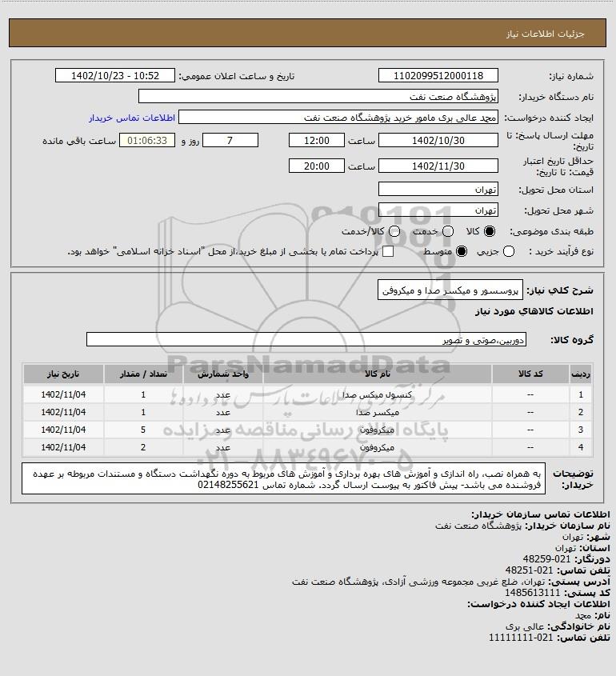Select the میکروفون name in row 4
616x676 pixels.
pos(377,447)
